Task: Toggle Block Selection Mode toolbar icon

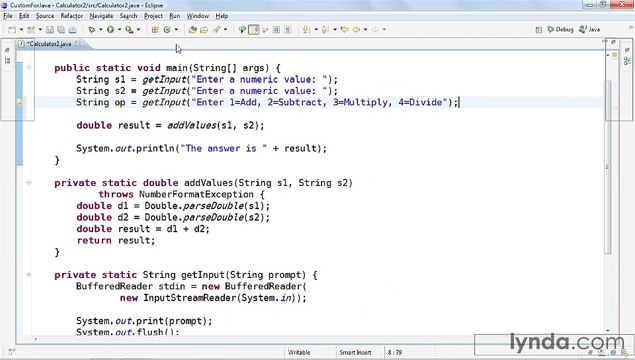Action: [276, 30]
